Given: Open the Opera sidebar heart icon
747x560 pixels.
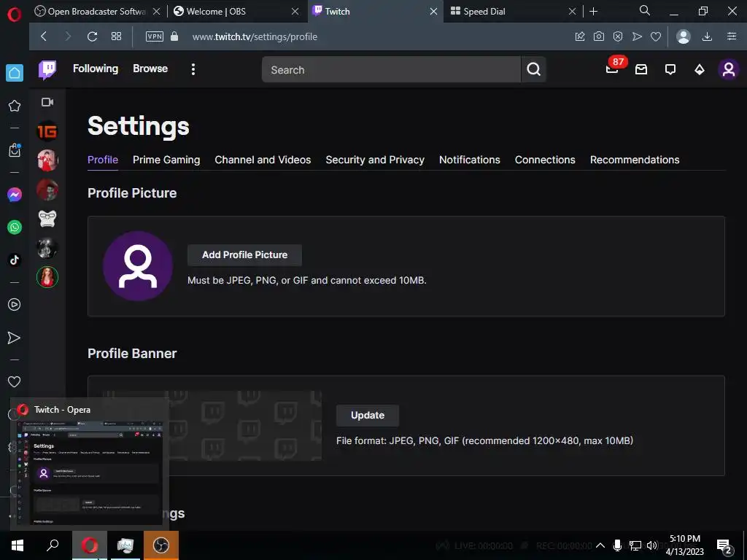Looking at the screenshot, I should 15,381.
